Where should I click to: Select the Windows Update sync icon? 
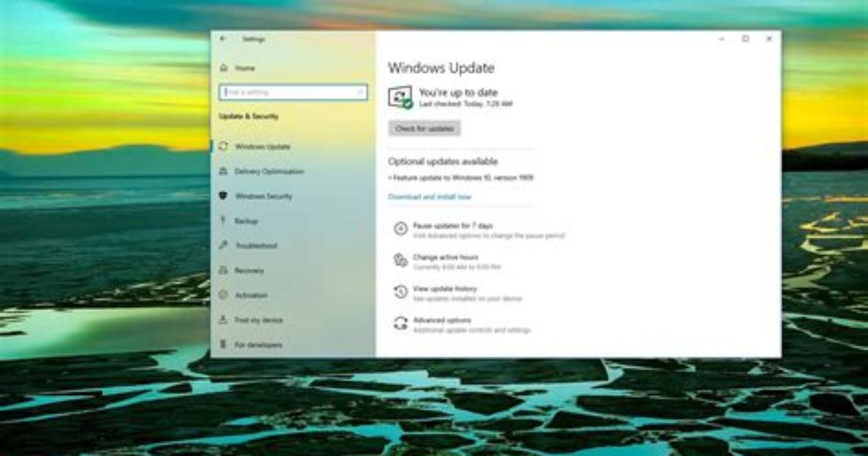pyautogui.click(x=223, y=146)
